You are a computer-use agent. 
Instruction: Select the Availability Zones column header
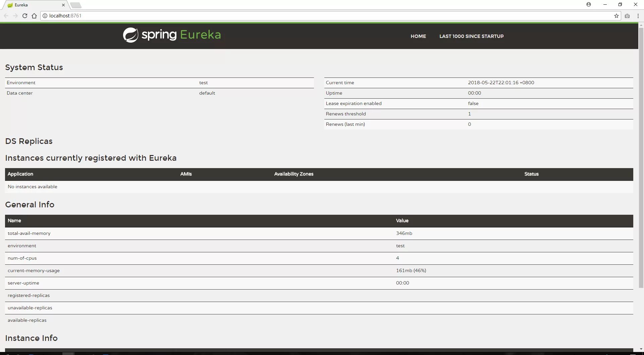(x=294, y=174)
